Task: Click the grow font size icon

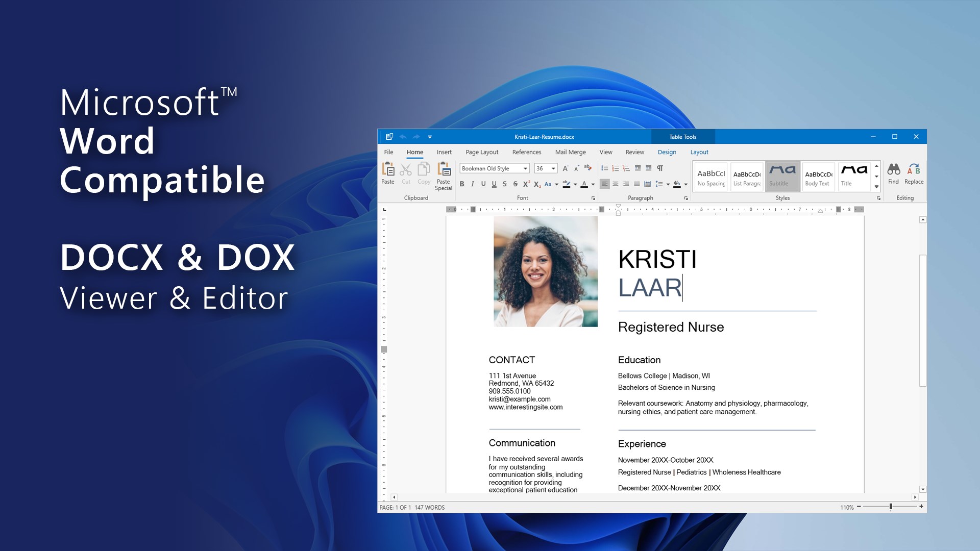Action: (565, 168)
